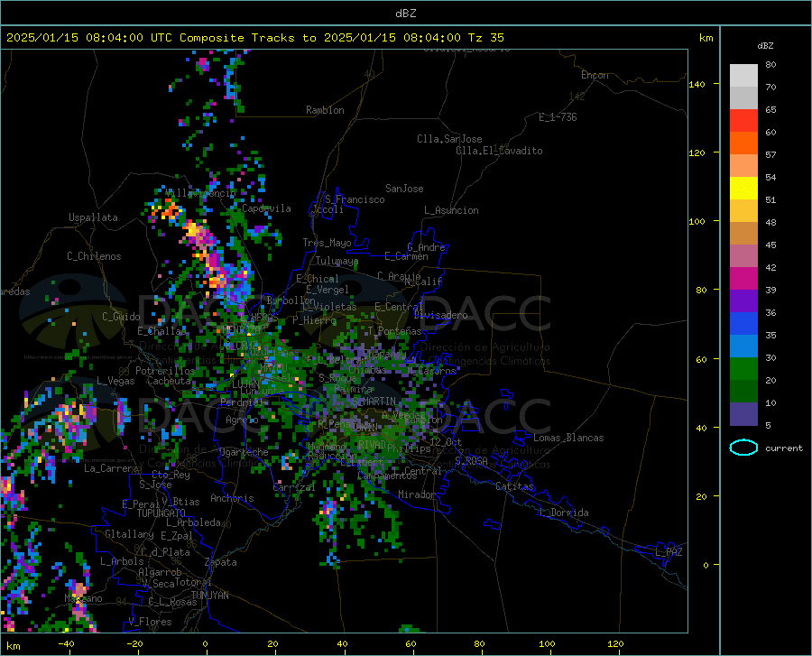Click the L_Dormida map label
The height and width of the screenshot is (656, 812).
pos(563,513)
